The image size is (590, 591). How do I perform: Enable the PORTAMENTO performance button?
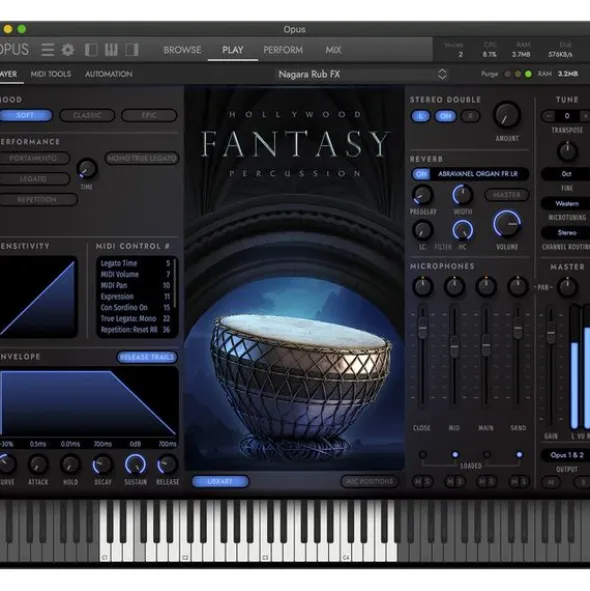coord(34,158)
